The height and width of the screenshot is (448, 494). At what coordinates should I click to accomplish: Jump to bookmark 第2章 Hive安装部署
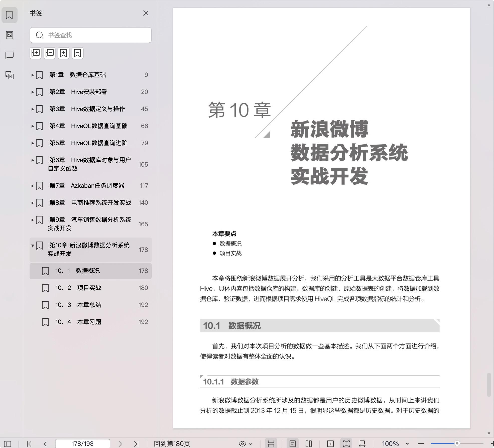pyautogui.click(x=91, y=92)
